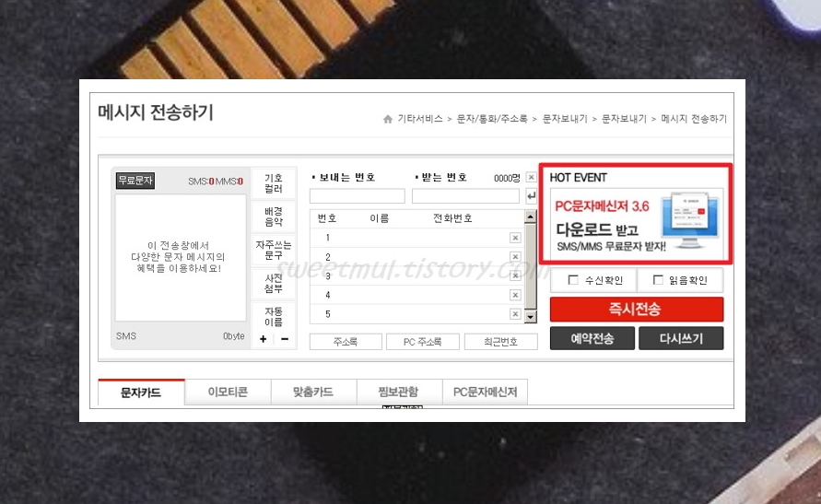The width and height of the screenshot is (821, 504).
Task: Click the 0000명 recipient count
Action: (x=507, y=178)
